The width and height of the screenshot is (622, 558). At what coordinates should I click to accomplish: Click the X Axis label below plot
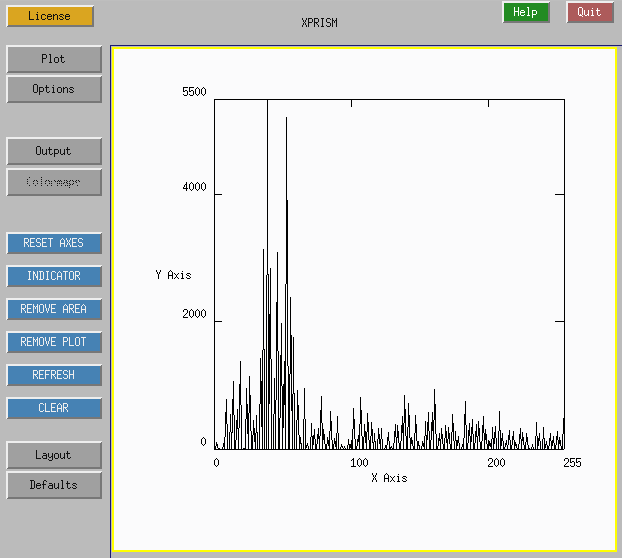click(389, 478)
